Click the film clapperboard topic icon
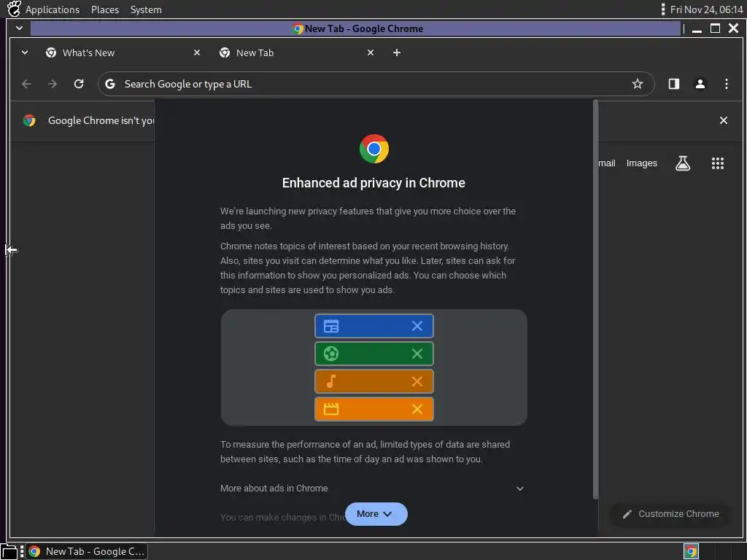Viewport: 747px width, 560px height. 331,408
